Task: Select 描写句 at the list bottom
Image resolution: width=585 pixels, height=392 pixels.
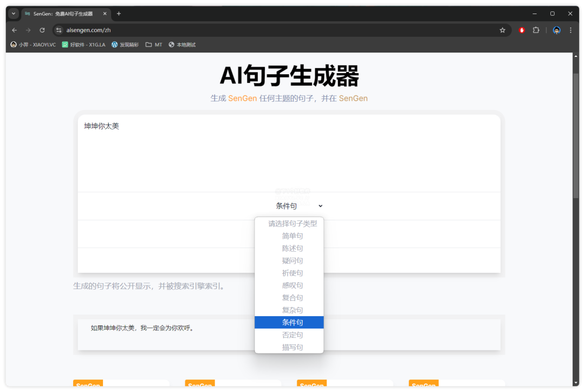Action: point(292,347)
